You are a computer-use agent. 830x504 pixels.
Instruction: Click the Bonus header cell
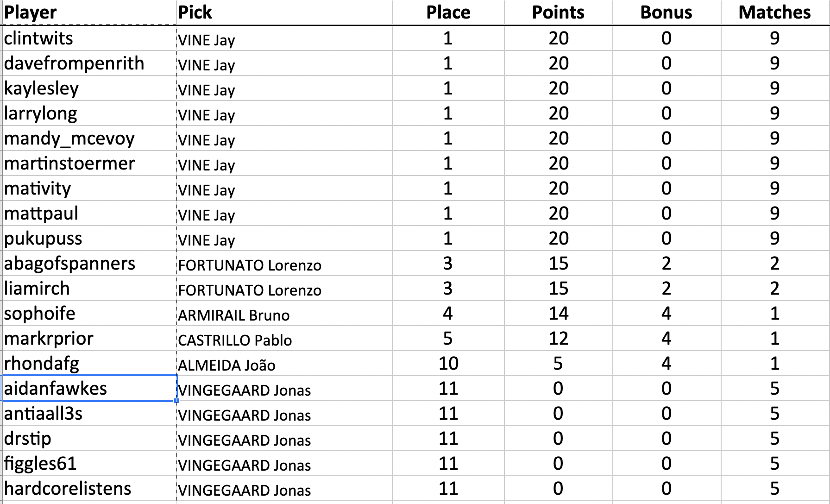tap(666, 13)
